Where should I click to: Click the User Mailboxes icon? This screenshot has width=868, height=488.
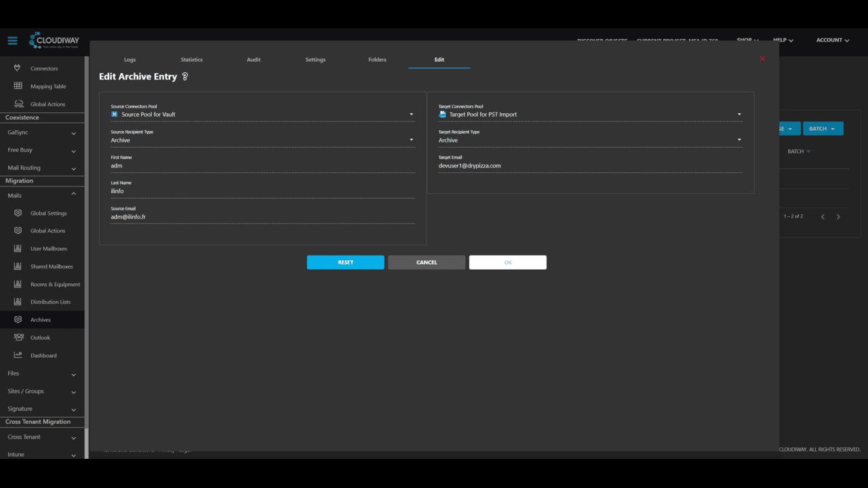18,249
